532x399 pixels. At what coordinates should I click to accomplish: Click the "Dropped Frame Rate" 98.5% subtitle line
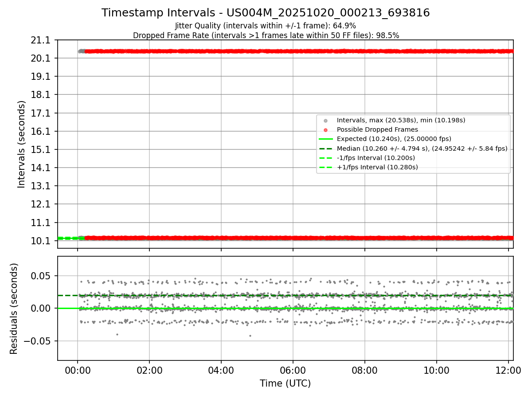266,35
